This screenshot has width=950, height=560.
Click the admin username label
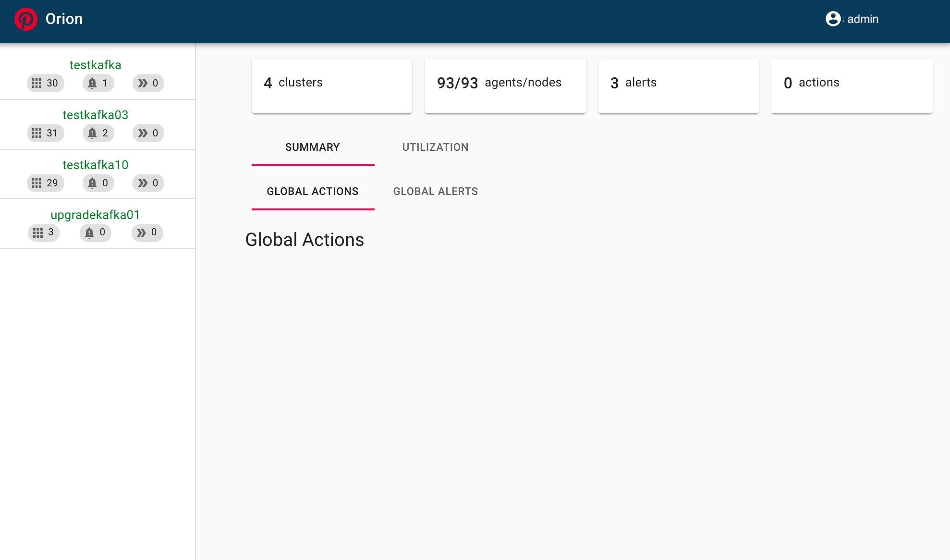click(863, 19)
